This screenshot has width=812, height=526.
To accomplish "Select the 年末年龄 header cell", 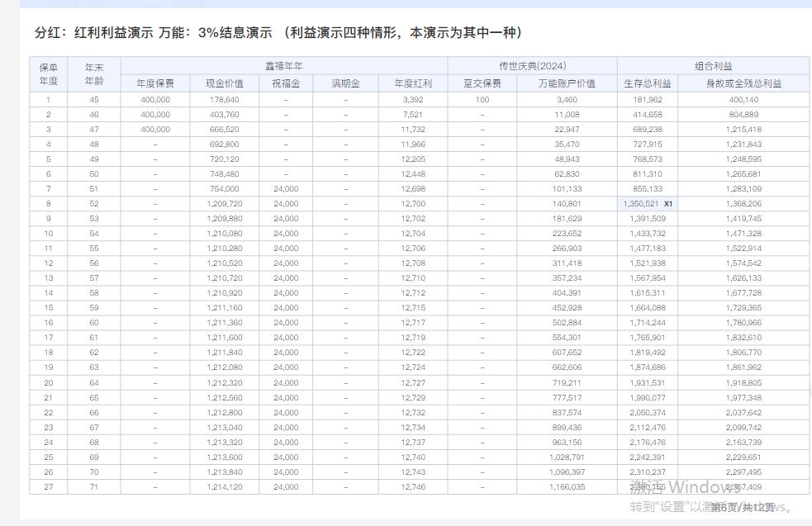I will point(93,73).
